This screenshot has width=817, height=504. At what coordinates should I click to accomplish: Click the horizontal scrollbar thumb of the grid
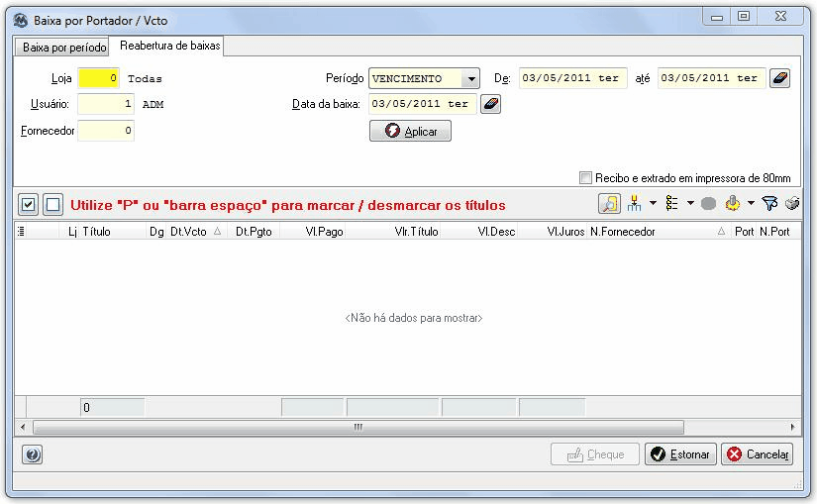point(357,428)
